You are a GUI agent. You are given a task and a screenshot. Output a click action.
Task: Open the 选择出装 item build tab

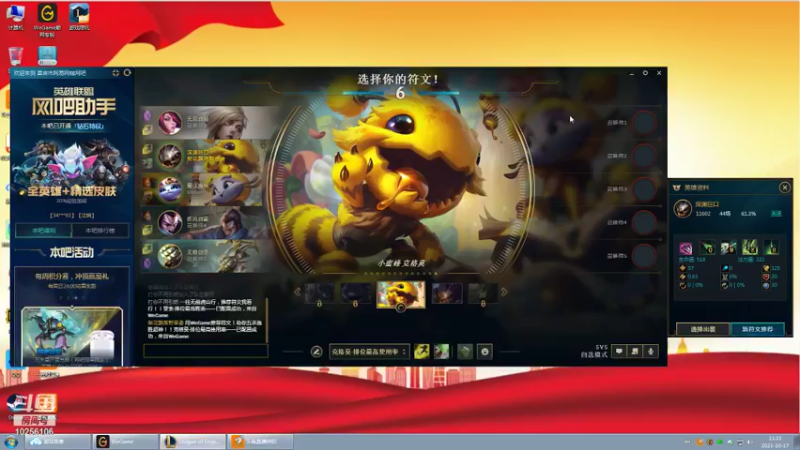pyautogui.click(x=703, y=329)
